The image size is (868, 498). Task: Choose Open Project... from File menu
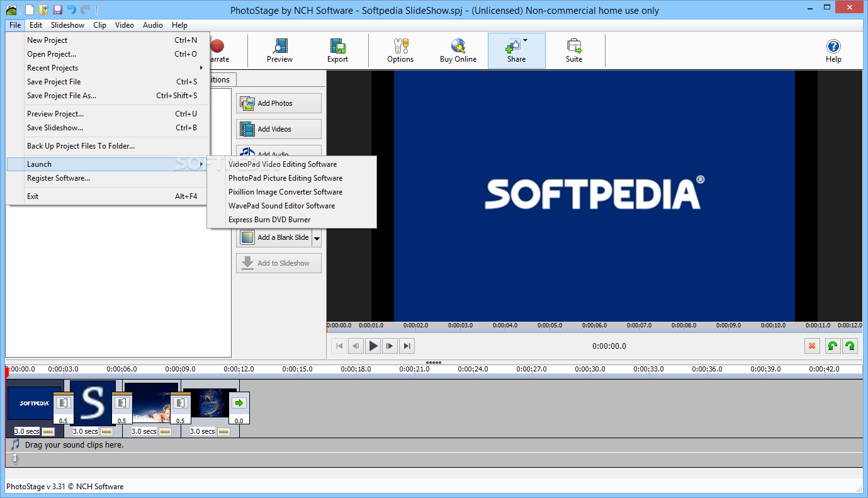pyautogui.click(x=108, y=54)
